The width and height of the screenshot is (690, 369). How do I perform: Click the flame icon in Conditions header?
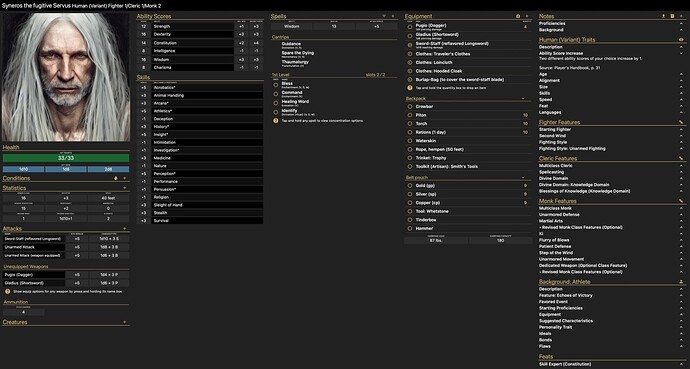(x=116, y=178)
